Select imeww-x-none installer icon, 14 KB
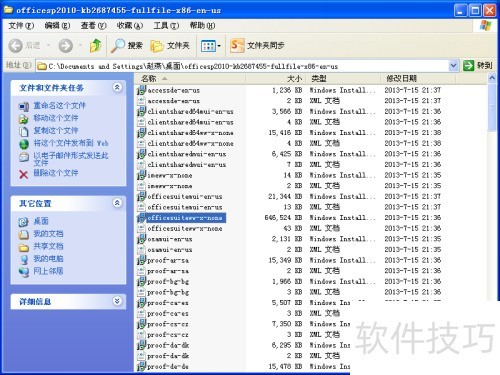 point(141,175)
